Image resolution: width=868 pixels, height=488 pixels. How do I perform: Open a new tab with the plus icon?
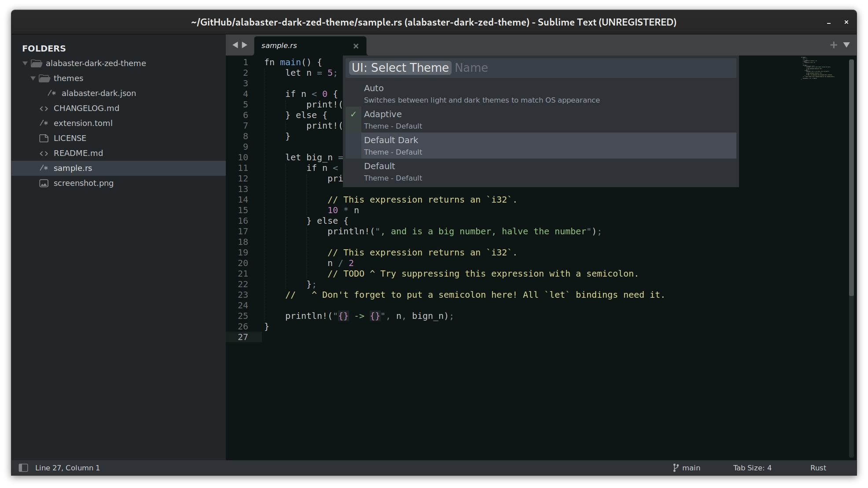click(x=835, y=44)
